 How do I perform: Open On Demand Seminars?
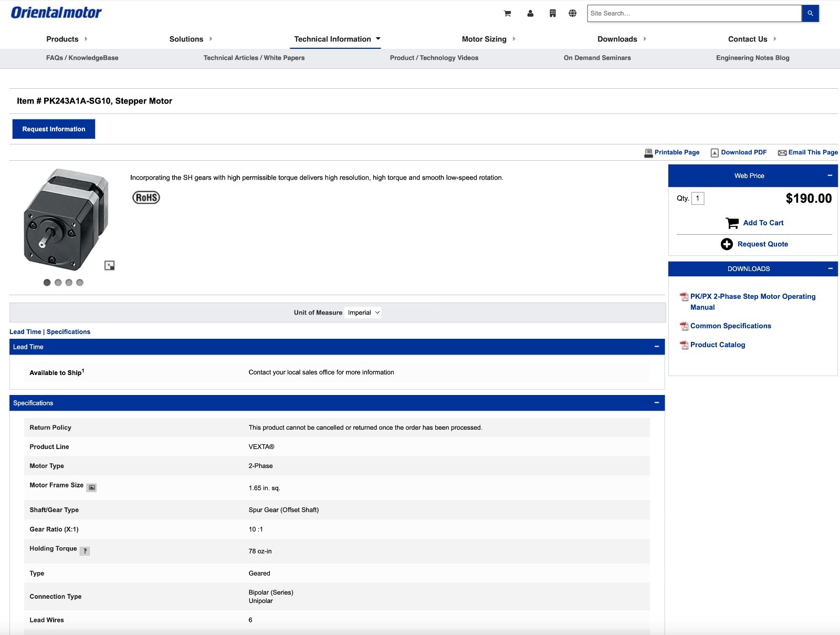597,58
